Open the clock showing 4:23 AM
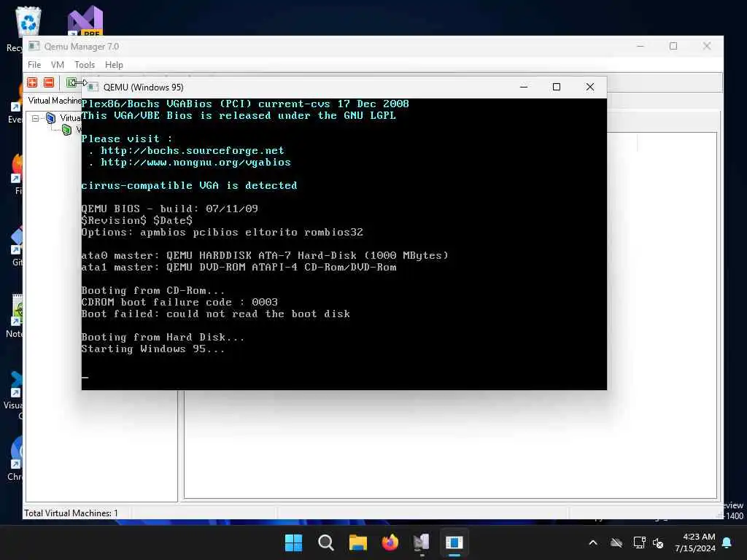The image size is (747, 560). tap(695, 542)
